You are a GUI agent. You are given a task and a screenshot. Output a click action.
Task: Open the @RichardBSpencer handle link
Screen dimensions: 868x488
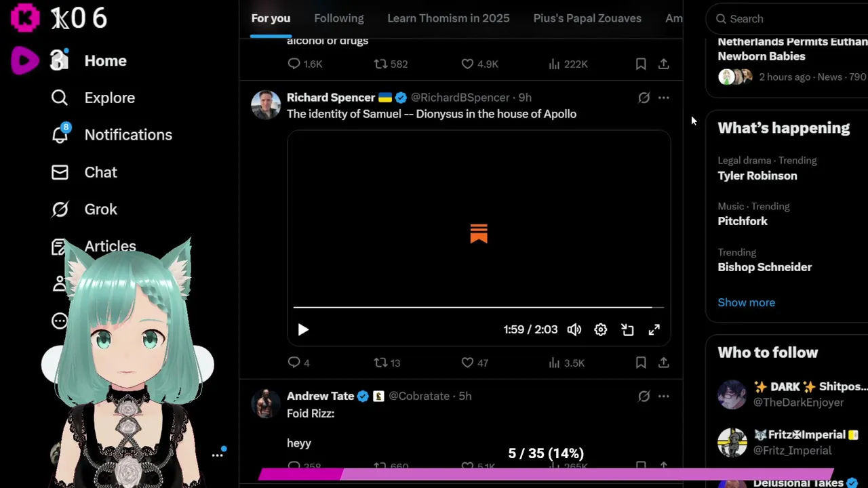tap(460, 98)
